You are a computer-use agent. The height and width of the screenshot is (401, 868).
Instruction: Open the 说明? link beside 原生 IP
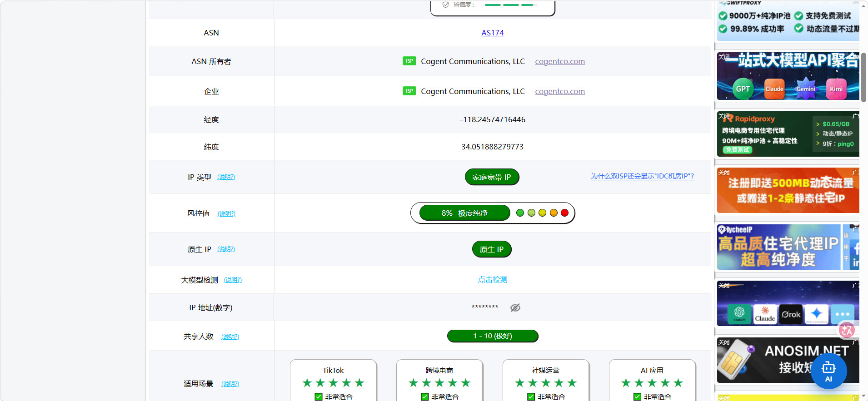point(226,249)
